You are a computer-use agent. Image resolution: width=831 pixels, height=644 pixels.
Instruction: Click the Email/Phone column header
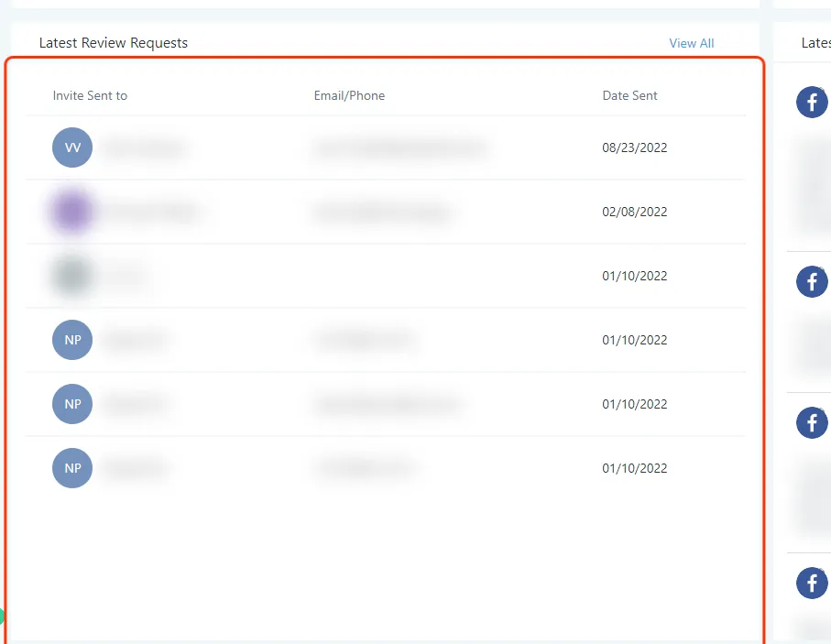tap(349, 95)
